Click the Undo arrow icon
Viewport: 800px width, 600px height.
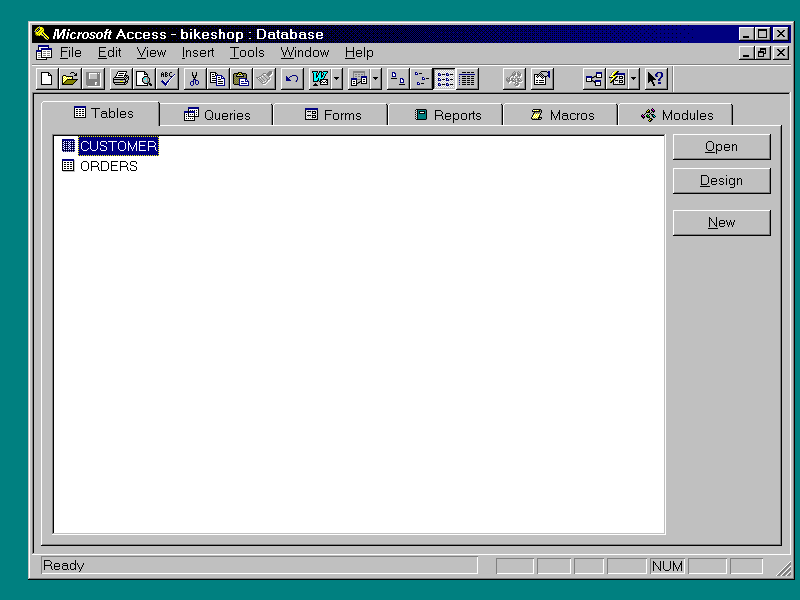pos(291,79)
